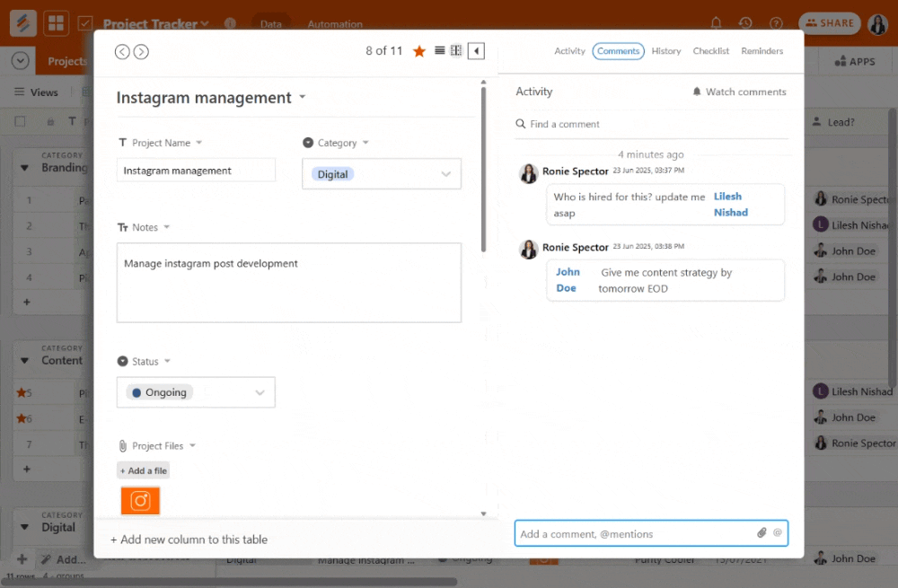Viewport: 898px width, 588px height.
Task: Switch to the History tab
Action: pyautogui.click(x=666, y=51)
